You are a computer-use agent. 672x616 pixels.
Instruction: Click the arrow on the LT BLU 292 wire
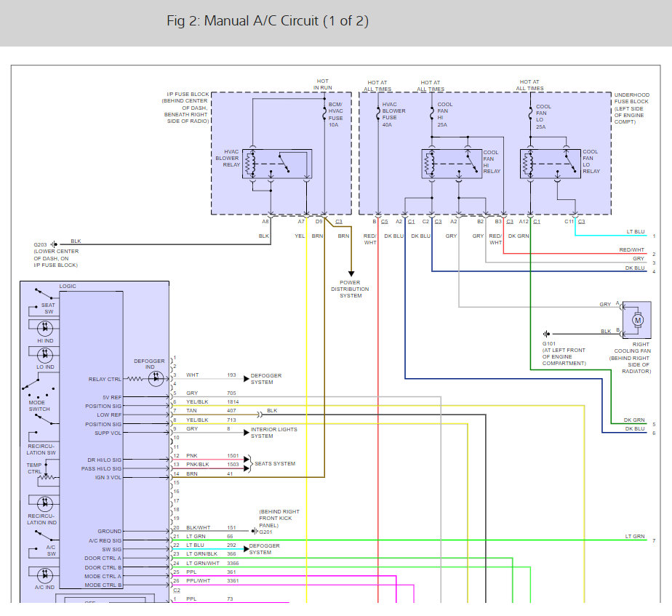click(x=247, y=548)
